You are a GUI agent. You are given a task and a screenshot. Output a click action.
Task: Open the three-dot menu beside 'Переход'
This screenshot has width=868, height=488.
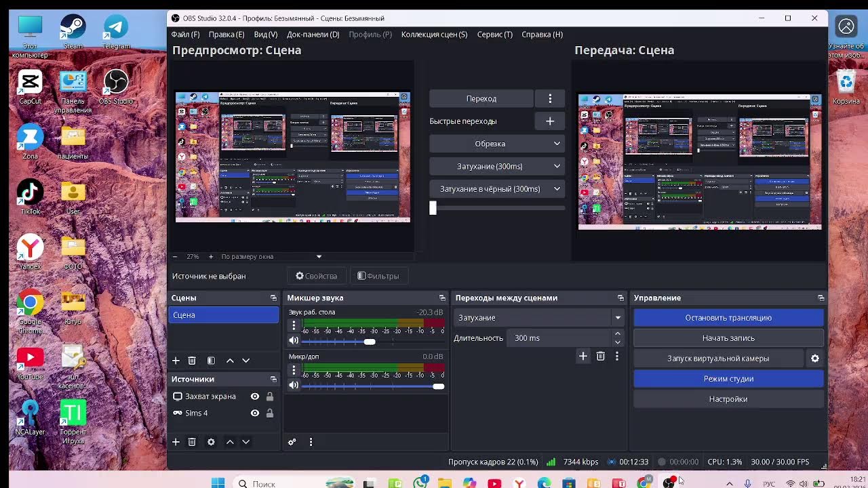550,99
